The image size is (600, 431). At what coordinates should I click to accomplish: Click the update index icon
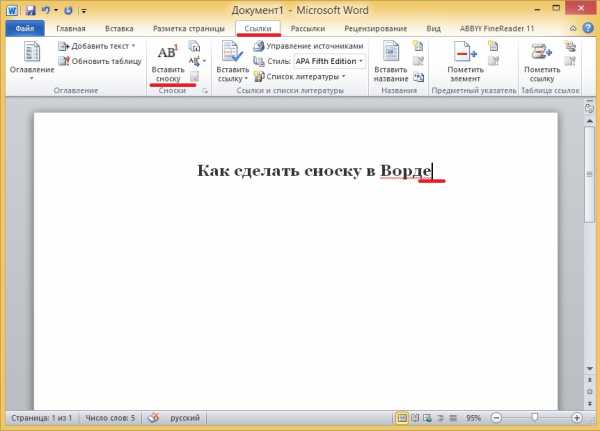(494, 61)
